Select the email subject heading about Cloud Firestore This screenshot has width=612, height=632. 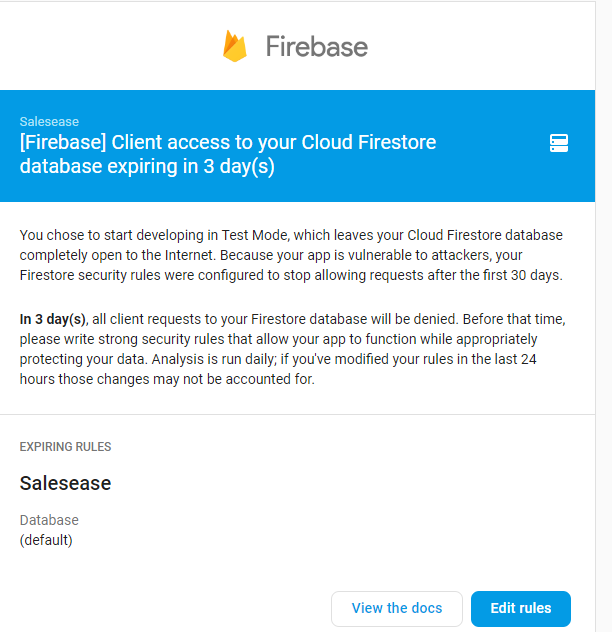[x=228, y=154]
